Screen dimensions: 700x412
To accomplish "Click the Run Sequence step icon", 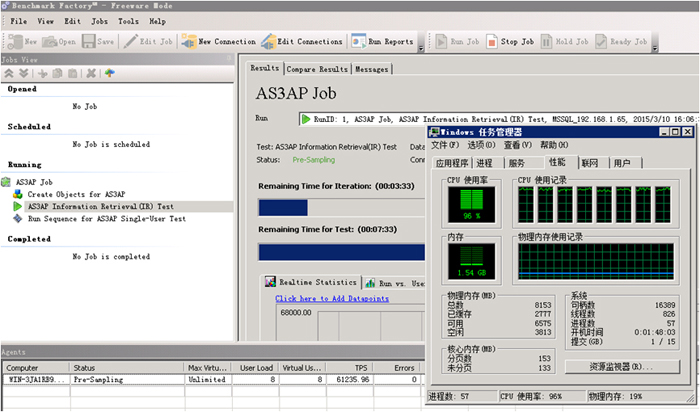I will pyautogui.click(x=18, y=219).
